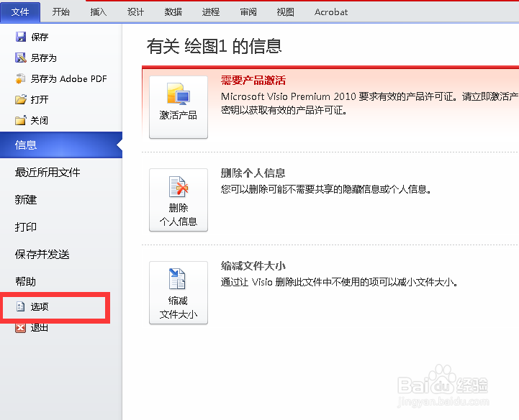Click the 需要产品激活 heading text
The image size is (519, 420).
pos(253,81)
